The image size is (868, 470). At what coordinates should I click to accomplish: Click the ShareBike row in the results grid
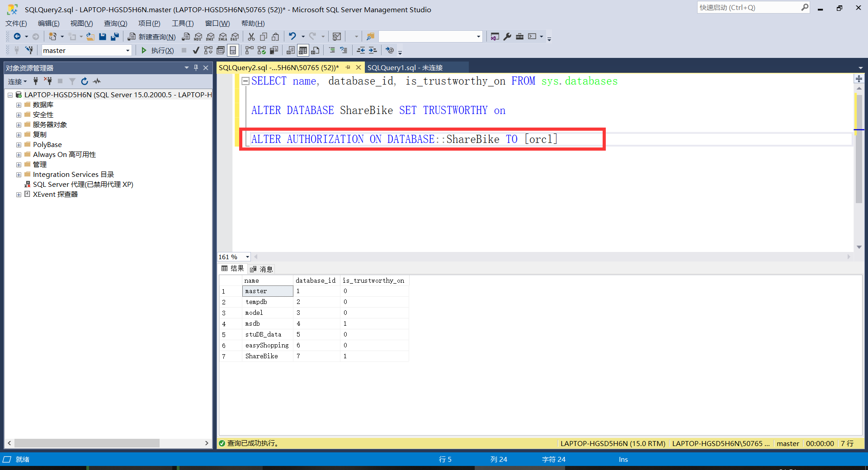(x=261, y=356)
